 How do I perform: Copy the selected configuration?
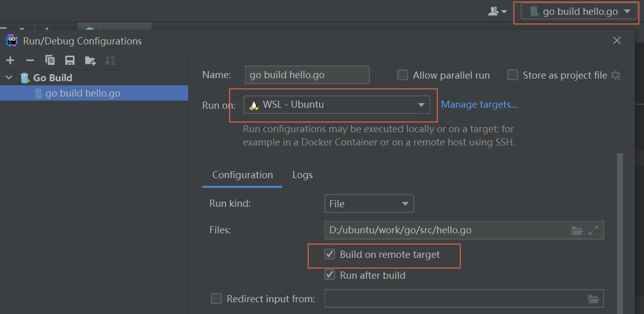(50, 60)
